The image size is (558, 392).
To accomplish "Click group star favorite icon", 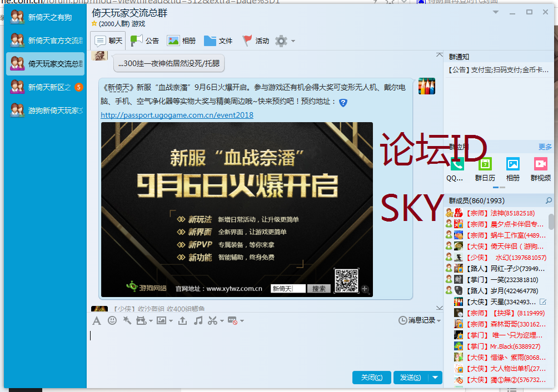I will 94,23.
